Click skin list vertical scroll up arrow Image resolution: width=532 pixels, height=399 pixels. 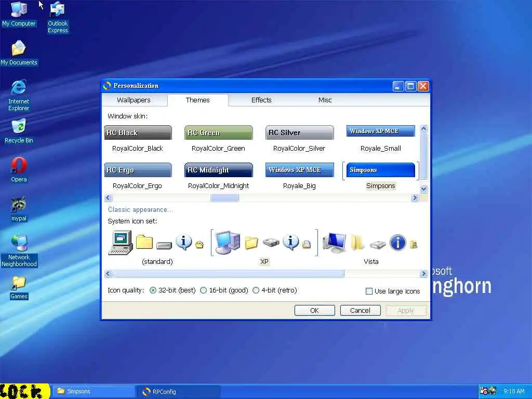[x=423, y=129]
